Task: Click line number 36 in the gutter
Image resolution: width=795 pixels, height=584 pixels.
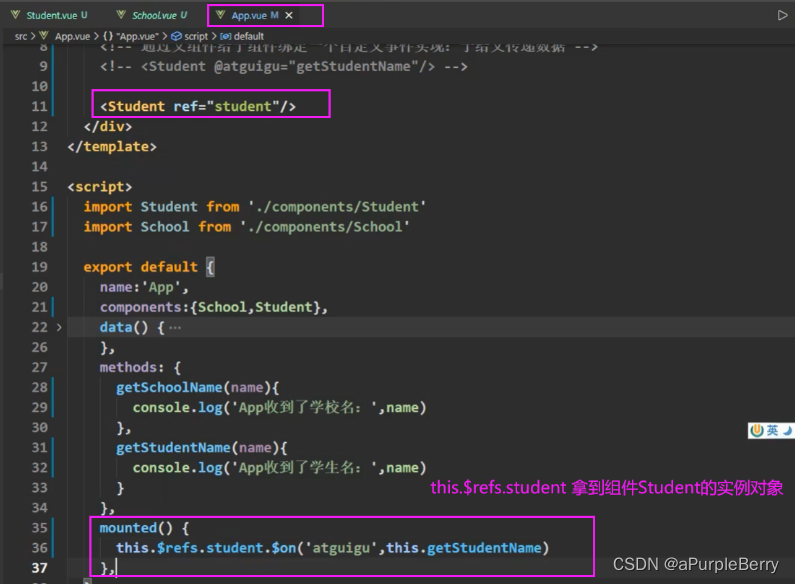Action: click(x=39, y=548)
